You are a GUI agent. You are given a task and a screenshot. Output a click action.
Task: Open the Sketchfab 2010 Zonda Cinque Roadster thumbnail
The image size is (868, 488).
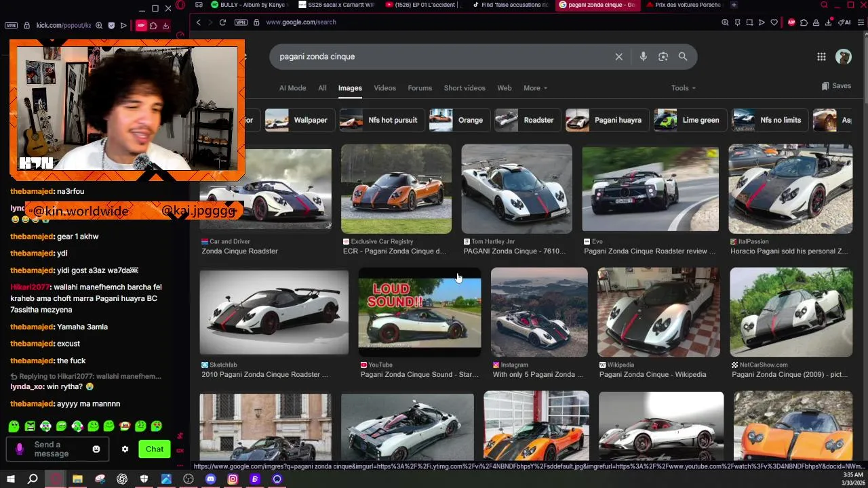274,312
